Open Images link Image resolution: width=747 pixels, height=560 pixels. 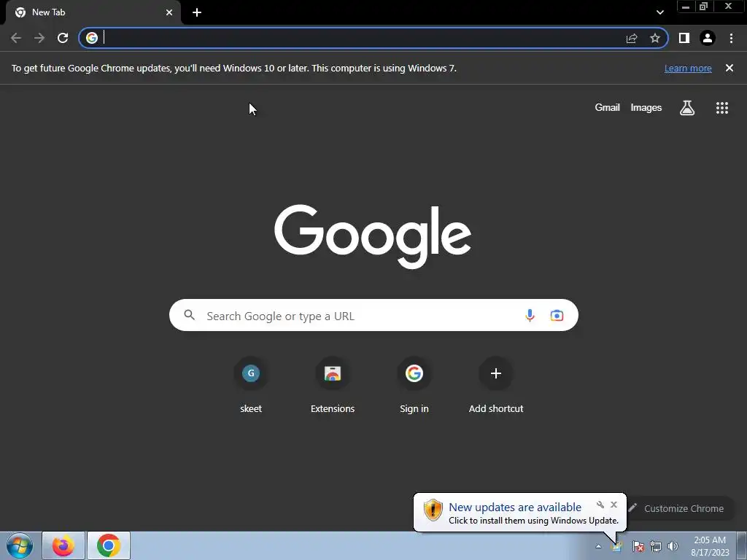[x=646, y=108]
